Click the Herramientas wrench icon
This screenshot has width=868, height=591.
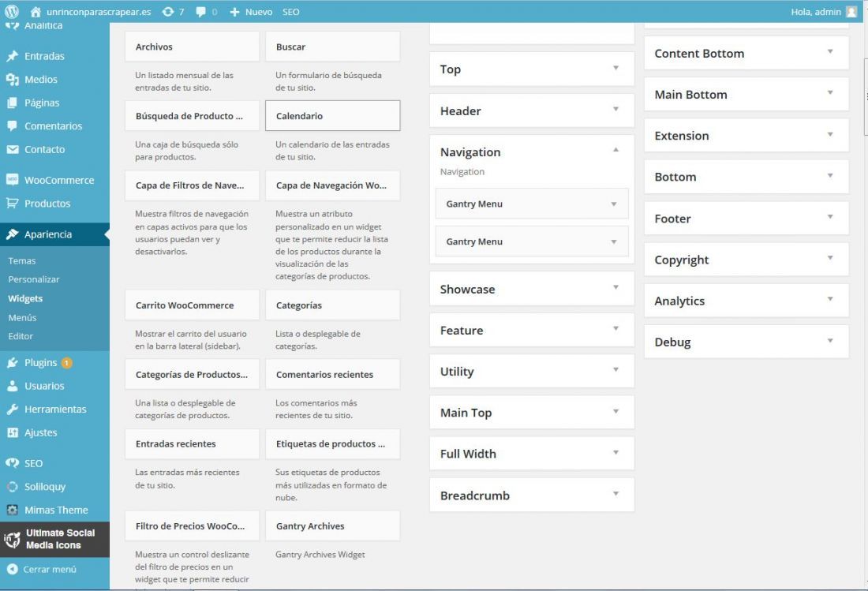coord(12,409)
